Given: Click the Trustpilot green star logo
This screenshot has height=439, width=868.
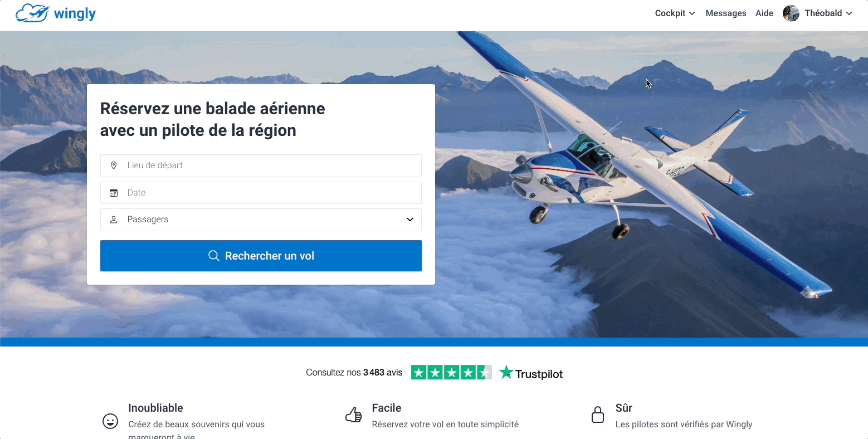Looking at the screenshot, I should 506,372.
